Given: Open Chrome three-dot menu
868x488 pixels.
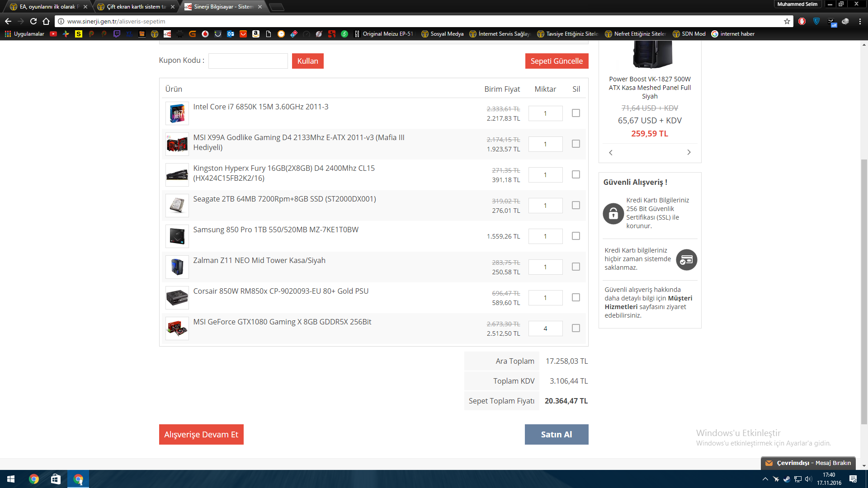Looking at the screenshot, I should pyautogui.click(x=860, y=21).
